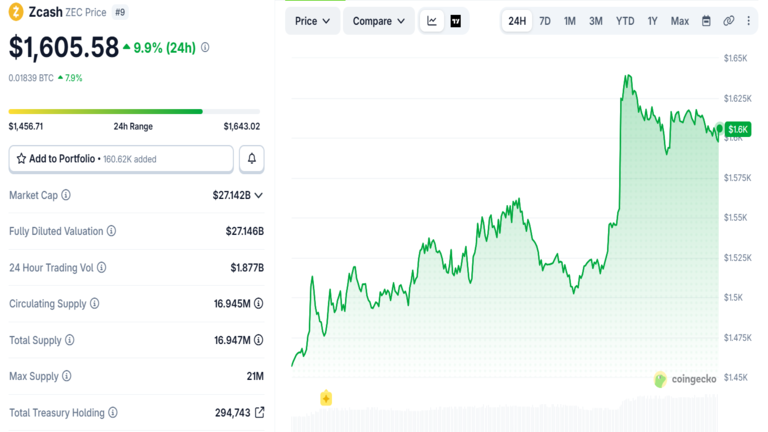This screenshot has width=768, height=432.
Task: Click the #9 rank badge
Action: [120, 12]
